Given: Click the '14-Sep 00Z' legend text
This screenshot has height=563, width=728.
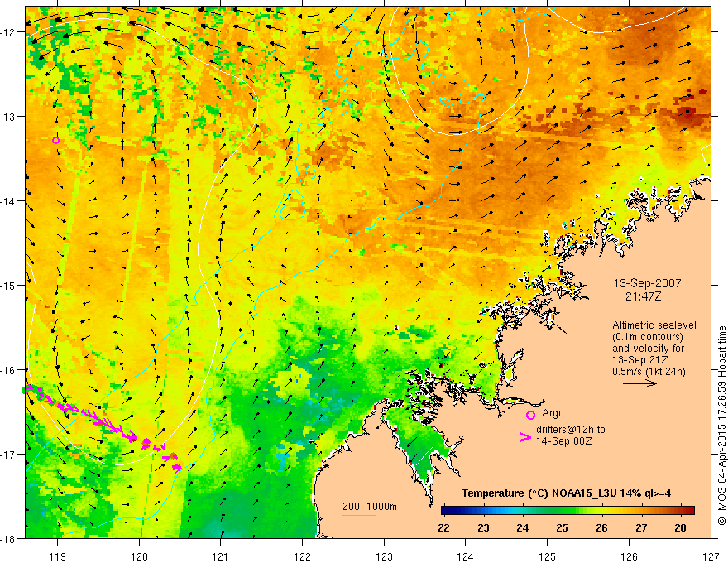Looking at the screenshot, I should 563,441.
